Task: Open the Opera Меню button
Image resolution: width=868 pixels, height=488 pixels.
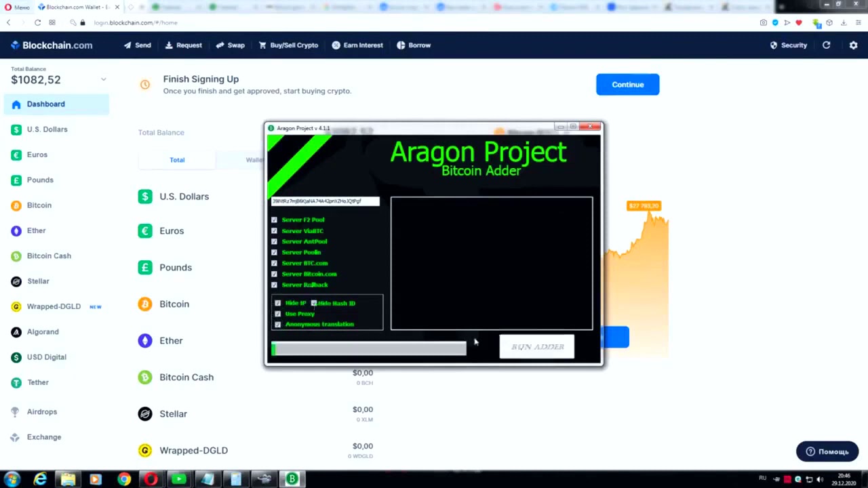Action: (16, 7)
